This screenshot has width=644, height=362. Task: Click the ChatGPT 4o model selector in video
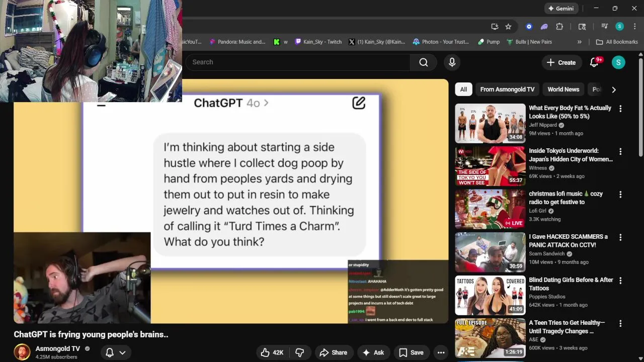(231, 103)
